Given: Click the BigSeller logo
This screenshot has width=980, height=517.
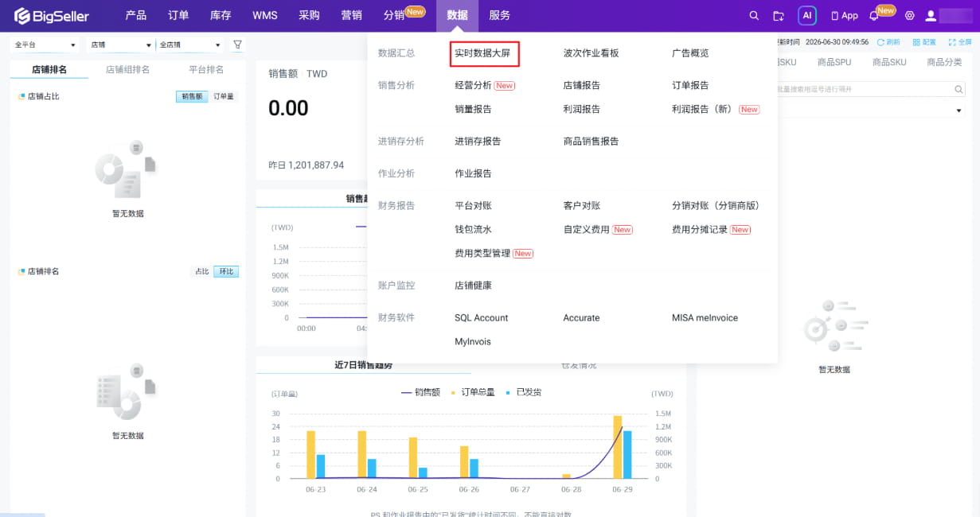Looking at the screenshot, I should [52, 16].
